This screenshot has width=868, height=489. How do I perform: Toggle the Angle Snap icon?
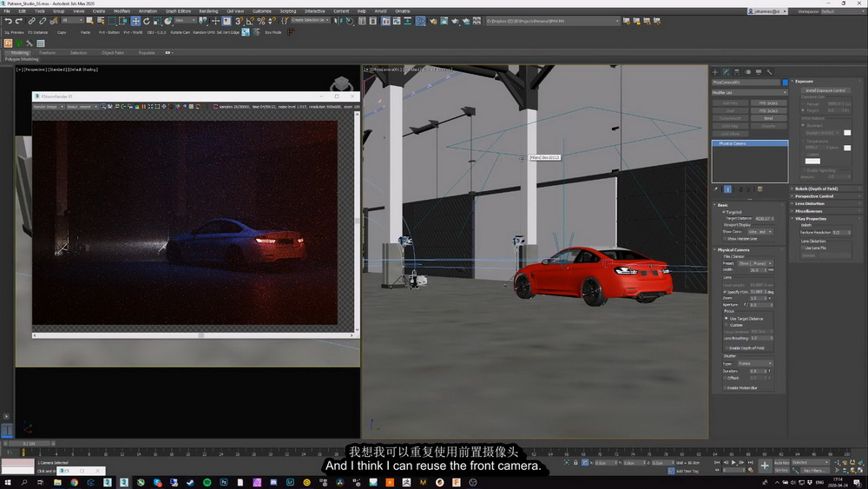tap(250, 21)
